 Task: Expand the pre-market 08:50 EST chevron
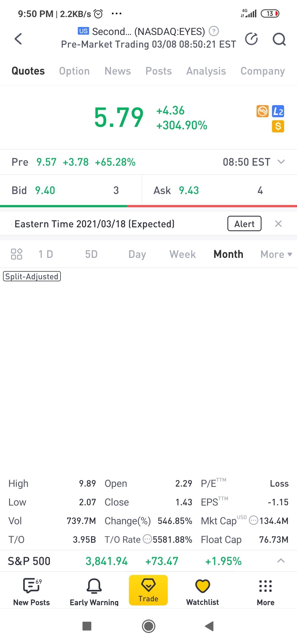(x=281, y=162)
